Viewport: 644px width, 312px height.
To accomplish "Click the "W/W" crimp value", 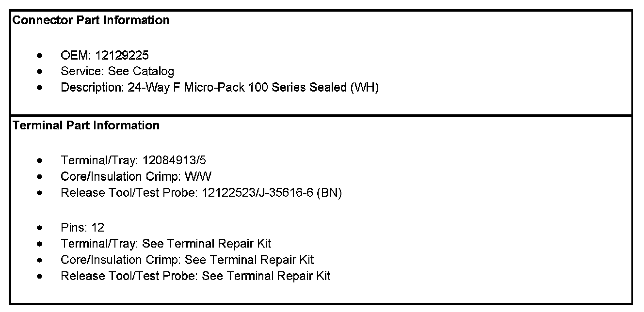I will [198, 177].
